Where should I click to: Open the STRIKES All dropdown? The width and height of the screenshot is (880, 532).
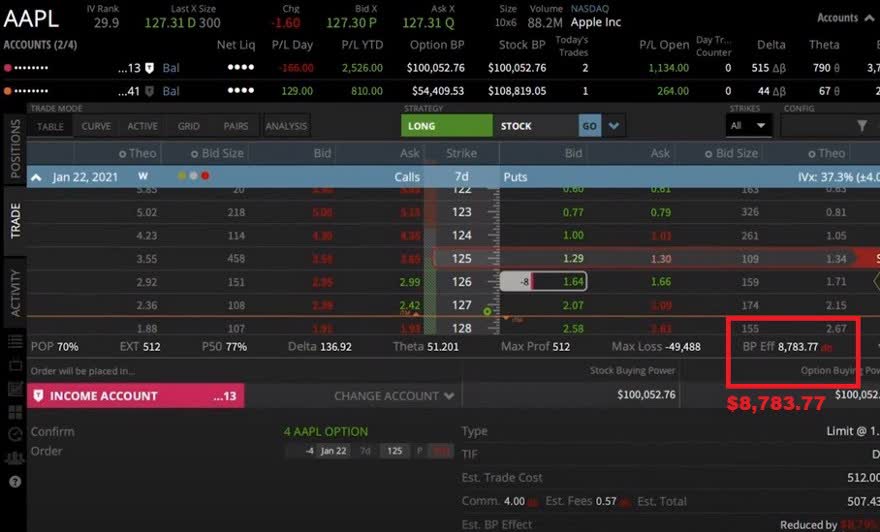748,126
